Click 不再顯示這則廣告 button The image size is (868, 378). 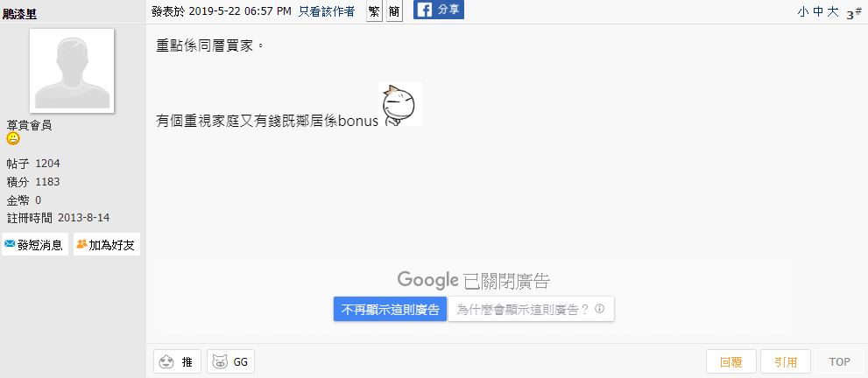pos(391,310)
